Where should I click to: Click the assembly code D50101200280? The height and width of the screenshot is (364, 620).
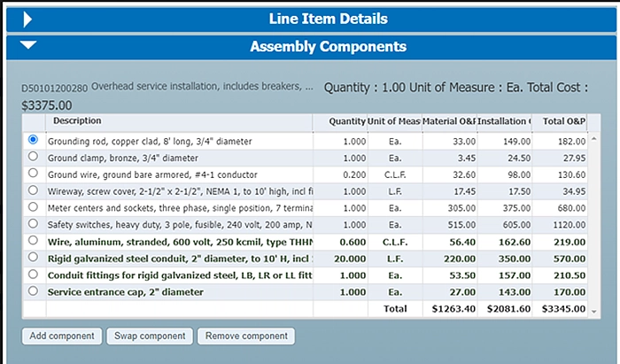[x=55, y=89]
